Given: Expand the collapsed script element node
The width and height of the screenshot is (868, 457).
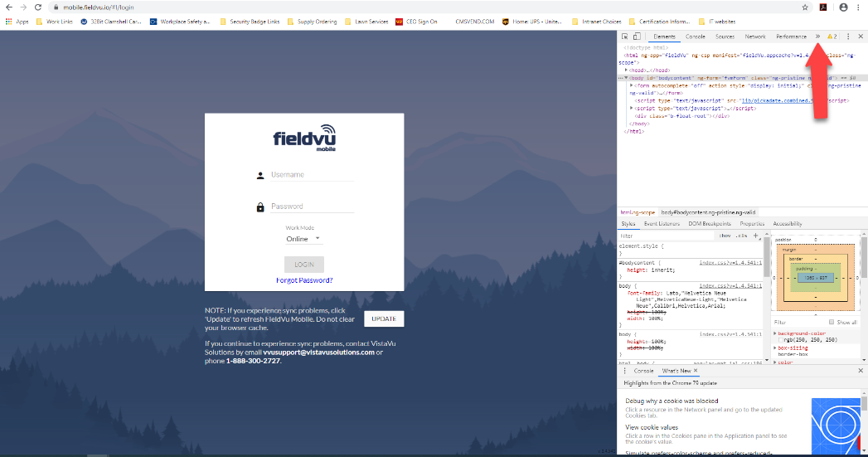Looking at the screenshot, I should [631, 109].
